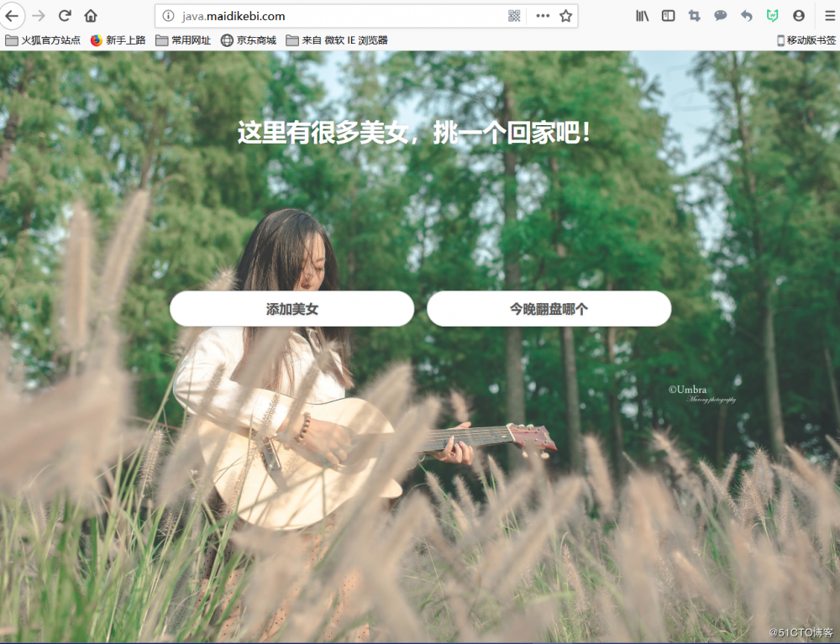This screenshot has height=644, width=840.
Task: Expand the 常用网址 bookmark folder
Action: [x=183, y=40]
